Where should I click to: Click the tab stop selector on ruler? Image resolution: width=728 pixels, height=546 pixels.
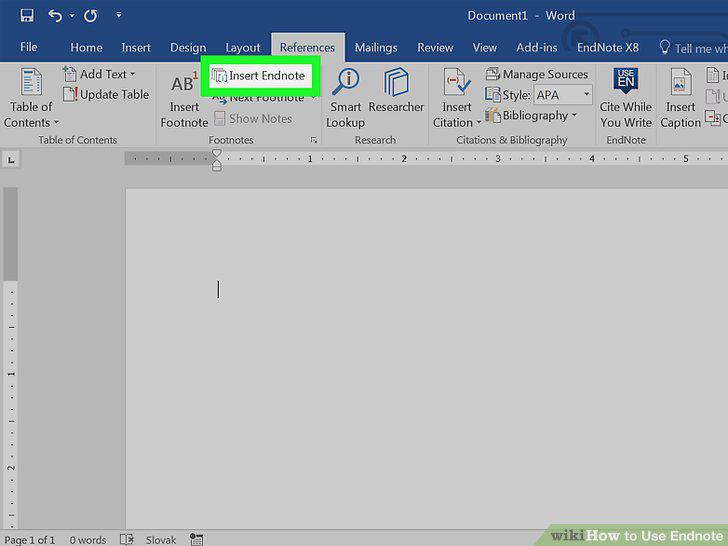(11, 160)
